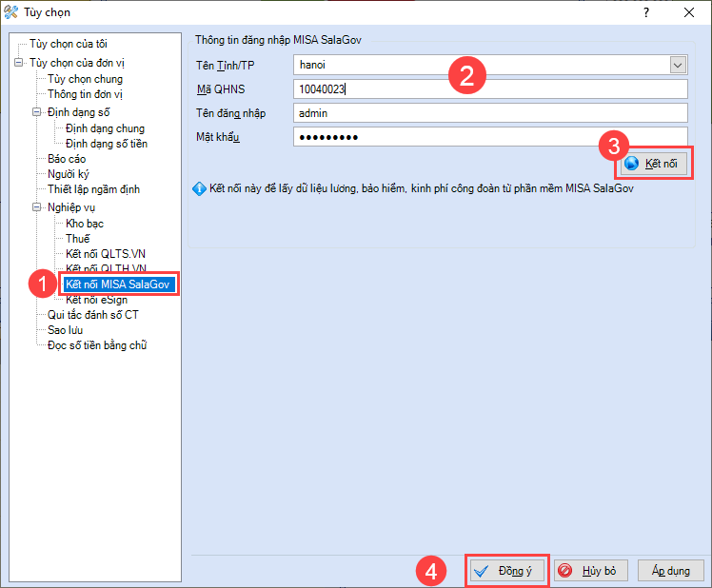Select the Định dạng số tree label
Viewport: 712px width, 588px height.
click(79, 112)
